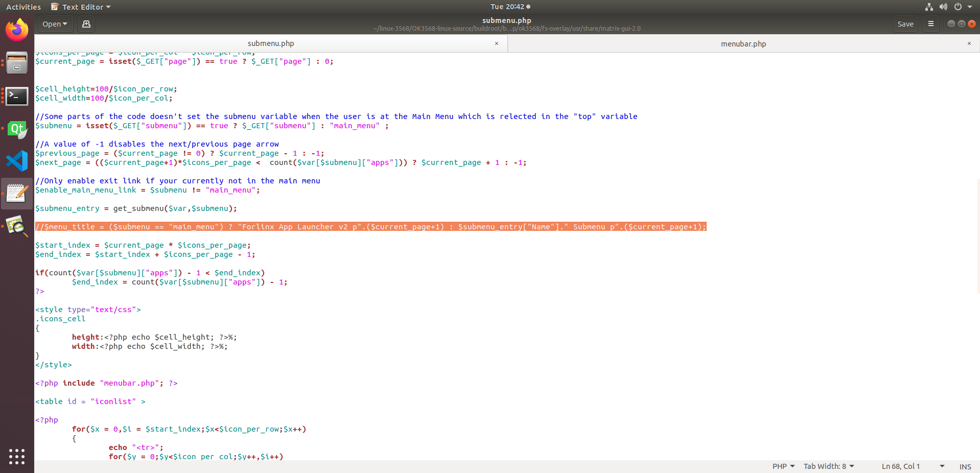
Task: Click the window title submenu.php in header
Action: [x=506, y=20]
